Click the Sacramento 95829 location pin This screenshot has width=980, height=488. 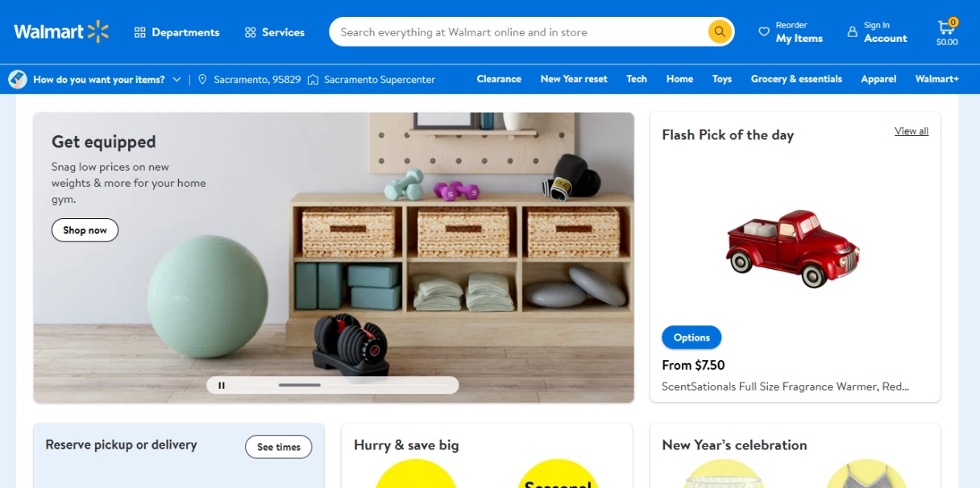[202, 80]
